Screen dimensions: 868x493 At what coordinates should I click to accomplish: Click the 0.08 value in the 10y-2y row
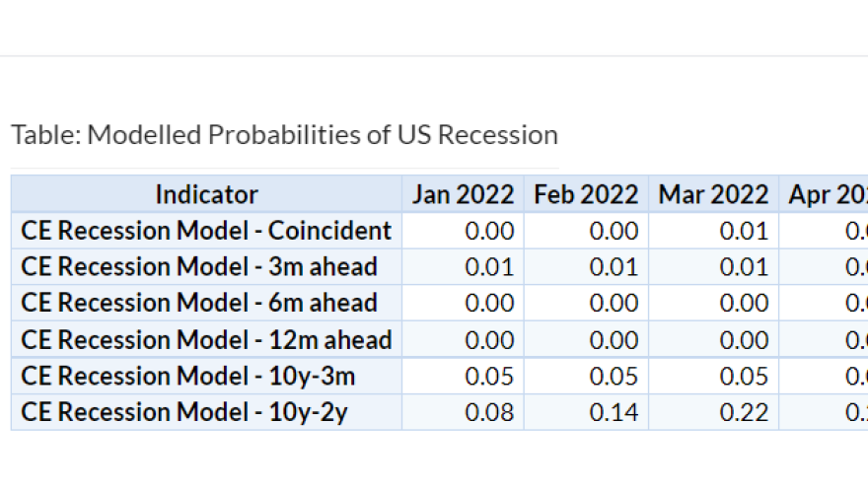coord(489,413)
